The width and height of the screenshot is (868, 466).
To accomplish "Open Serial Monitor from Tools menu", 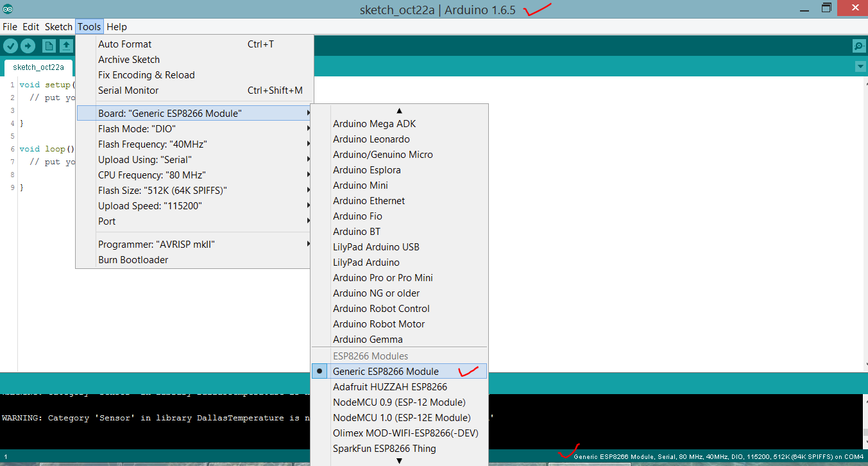I will 194,91.
